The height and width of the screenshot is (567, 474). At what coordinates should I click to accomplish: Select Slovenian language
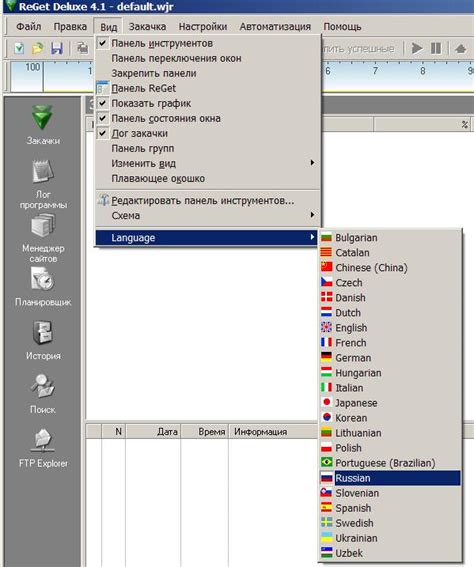point(390,493)
